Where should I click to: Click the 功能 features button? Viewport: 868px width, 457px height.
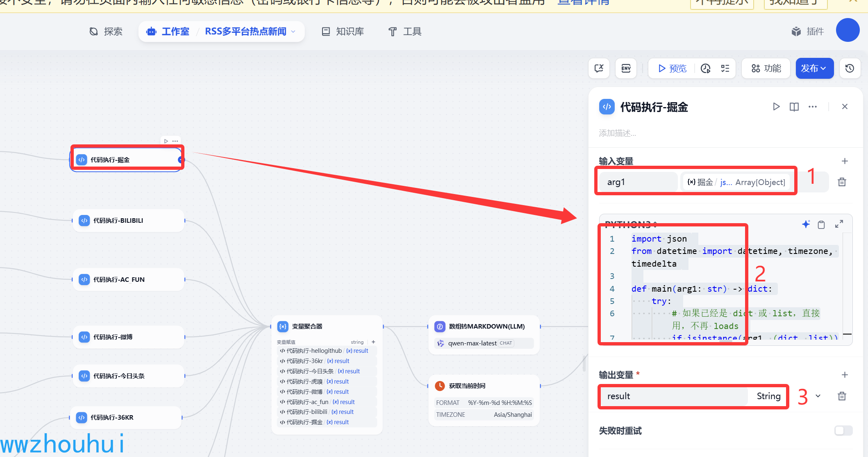(x=766, y=68)
